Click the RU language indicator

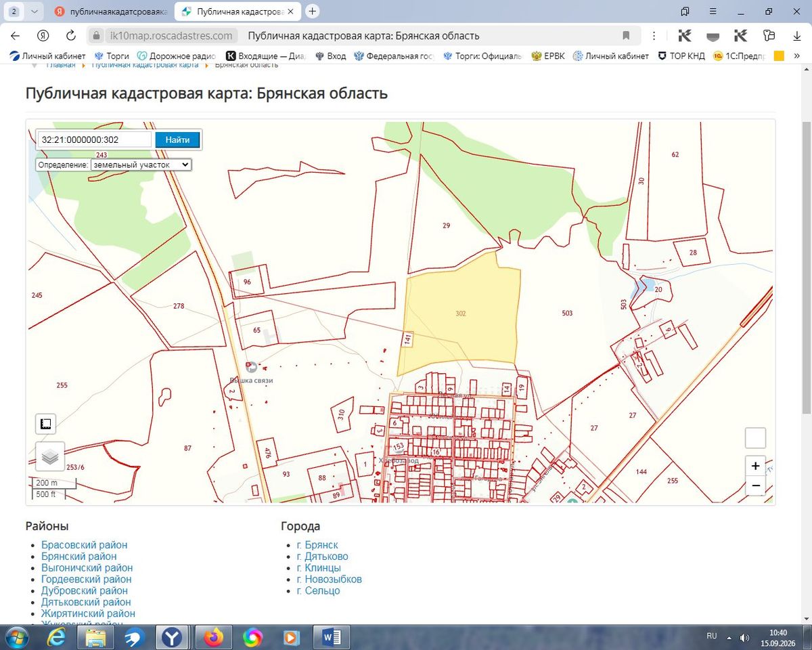click(712, 636)
